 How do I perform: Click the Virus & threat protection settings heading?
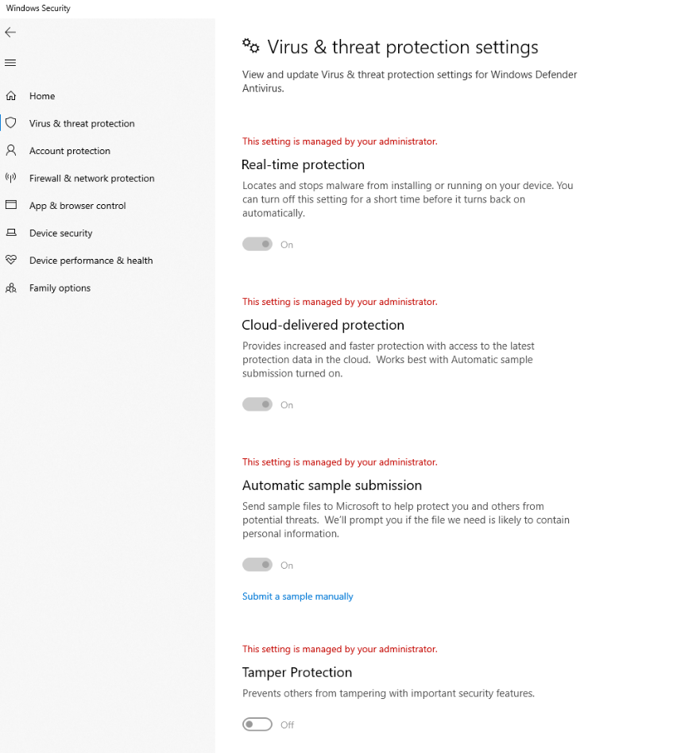click(403, 47)
